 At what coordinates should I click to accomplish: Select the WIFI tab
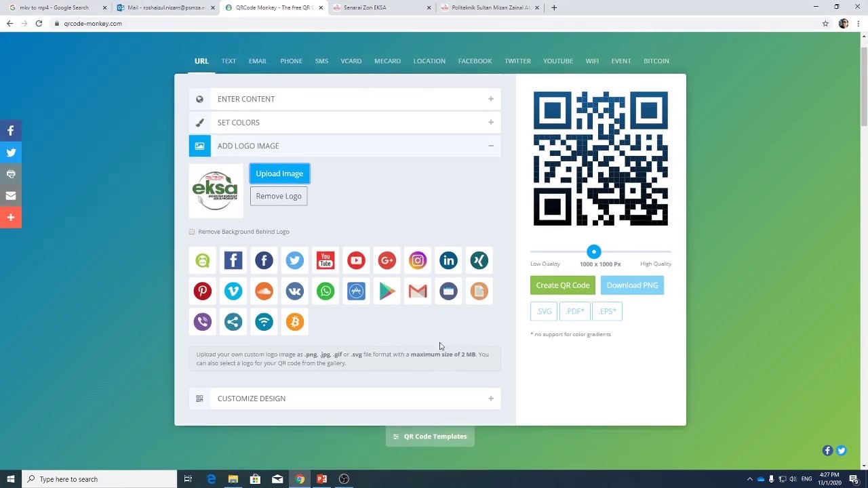(x=592, y=61)
